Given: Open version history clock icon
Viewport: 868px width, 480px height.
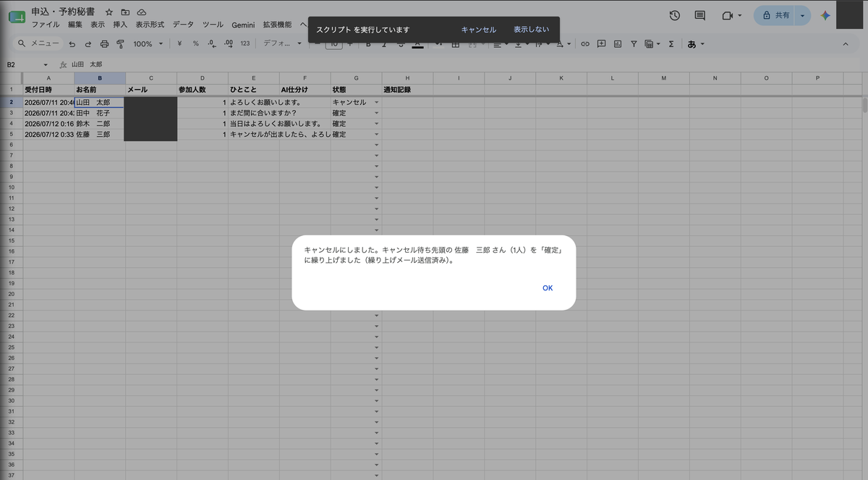Looking at the screenshot, I should (675, 15).
